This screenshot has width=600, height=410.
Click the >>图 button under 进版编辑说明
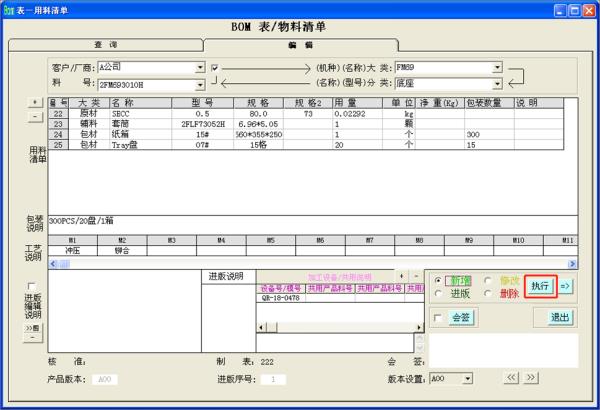coord(33,327)
